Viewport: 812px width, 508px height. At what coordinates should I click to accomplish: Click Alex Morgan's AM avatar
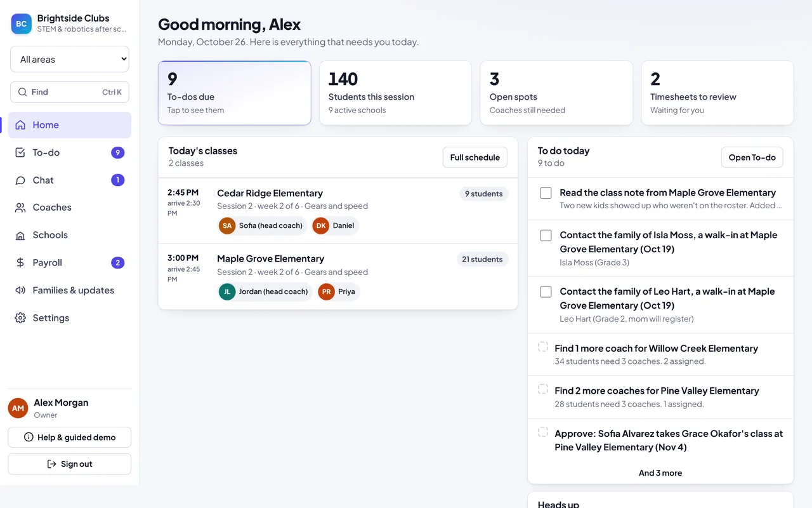tap(18, 408)
